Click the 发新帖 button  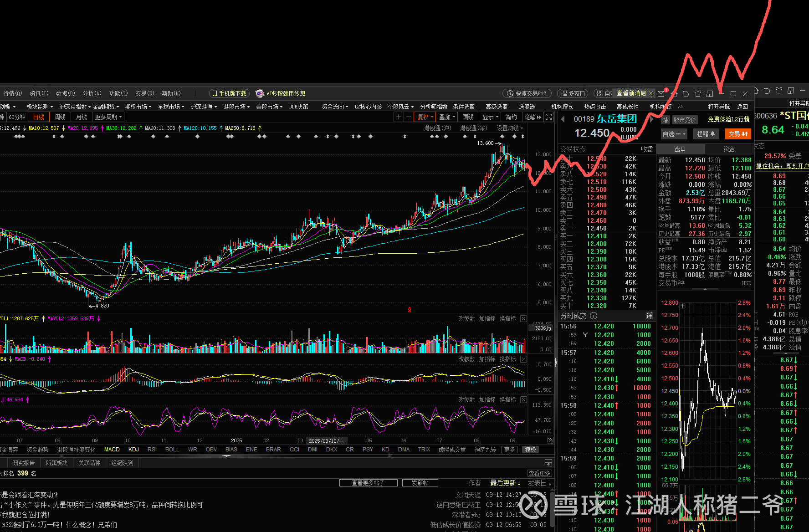pos(420,483)
